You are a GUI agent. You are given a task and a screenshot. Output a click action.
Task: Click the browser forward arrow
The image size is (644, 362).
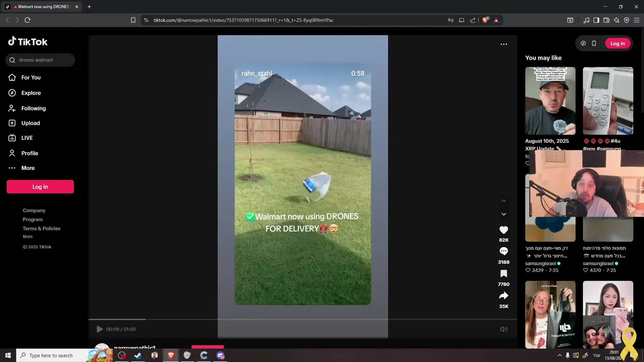click(x=17, y=20)
